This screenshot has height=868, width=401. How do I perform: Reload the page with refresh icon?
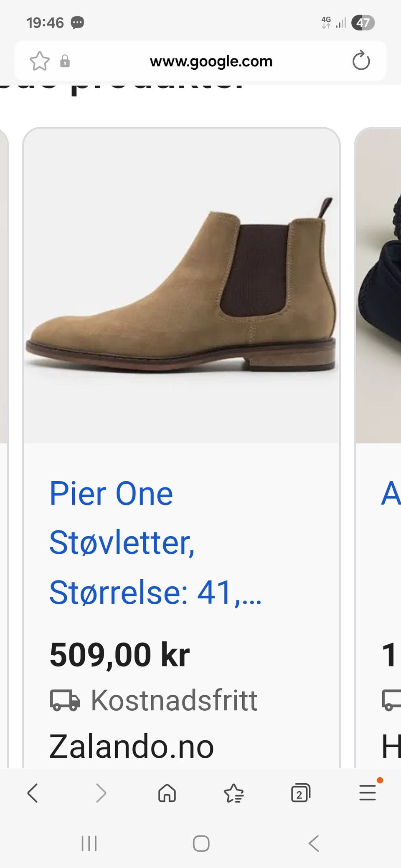(x=361, y=61)
